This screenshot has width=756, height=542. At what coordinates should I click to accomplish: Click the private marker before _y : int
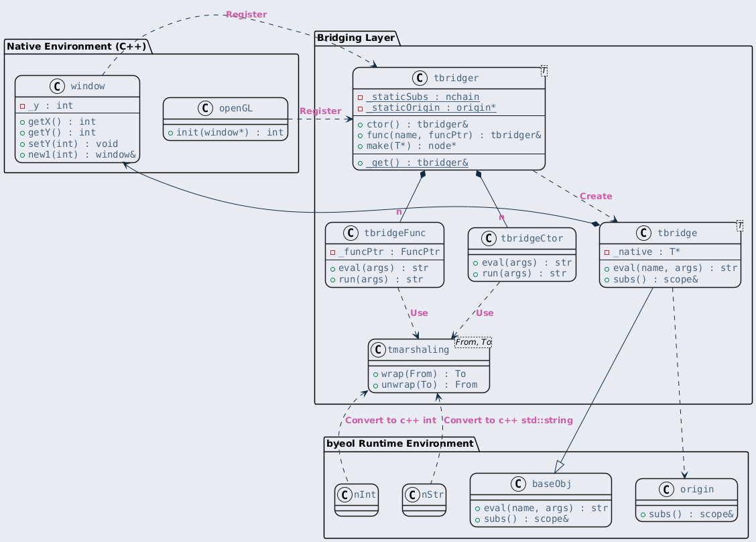click(x=22, y=106)
